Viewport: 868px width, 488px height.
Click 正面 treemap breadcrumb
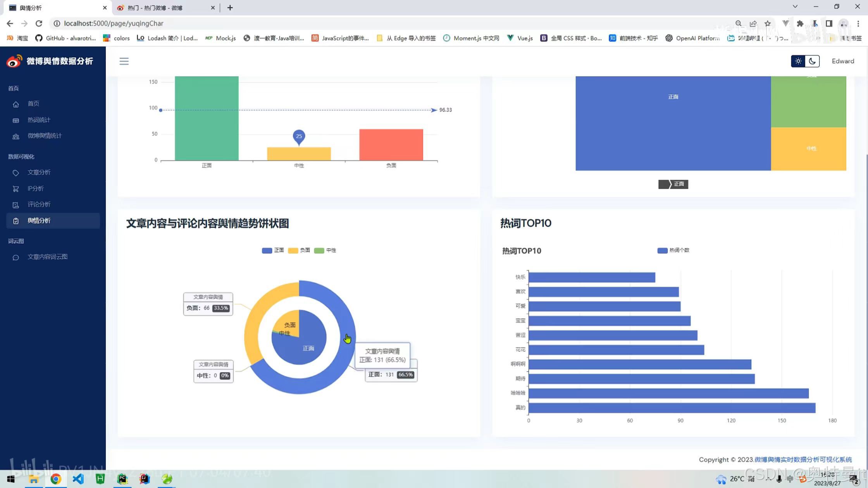(678, 184)
